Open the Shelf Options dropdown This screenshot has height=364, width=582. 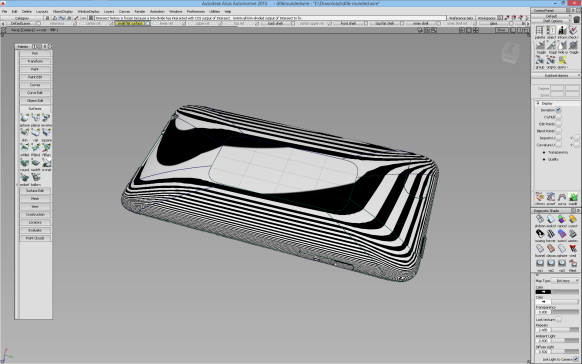(553, 21)
